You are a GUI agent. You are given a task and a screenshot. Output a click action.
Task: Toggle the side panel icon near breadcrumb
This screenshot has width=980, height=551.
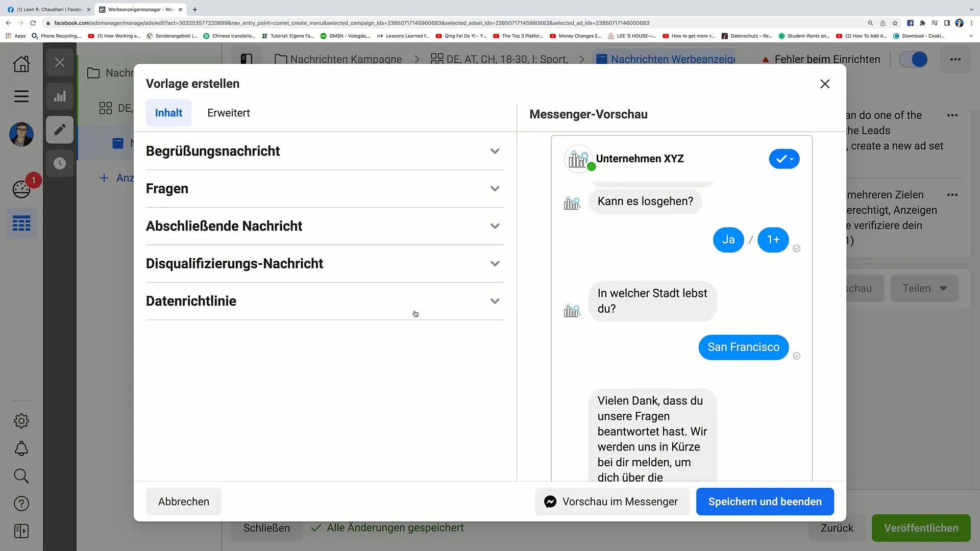[247, 59]
